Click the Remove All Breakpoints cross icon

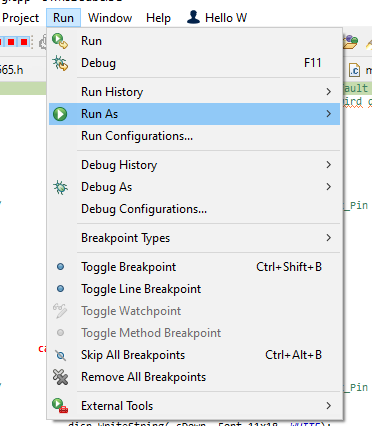click(60, 377)
